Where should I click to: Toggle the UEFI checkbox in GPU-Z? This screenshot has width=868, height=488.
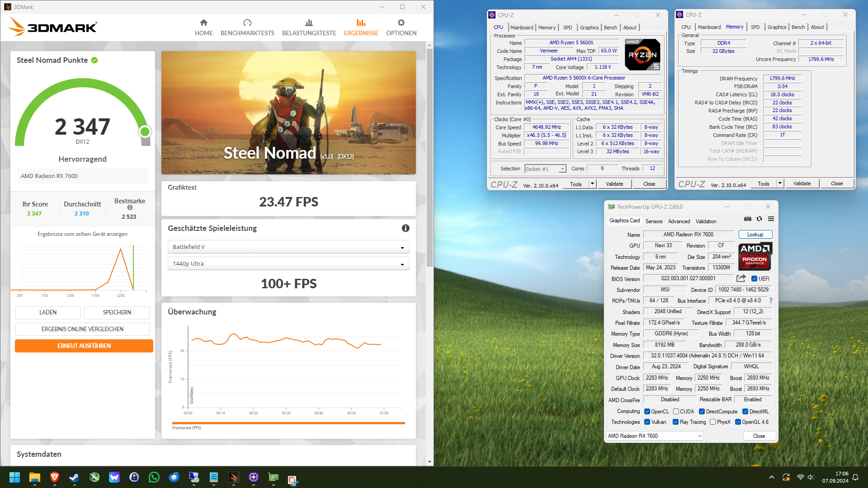pyautogui.click(x=754, y=278)
